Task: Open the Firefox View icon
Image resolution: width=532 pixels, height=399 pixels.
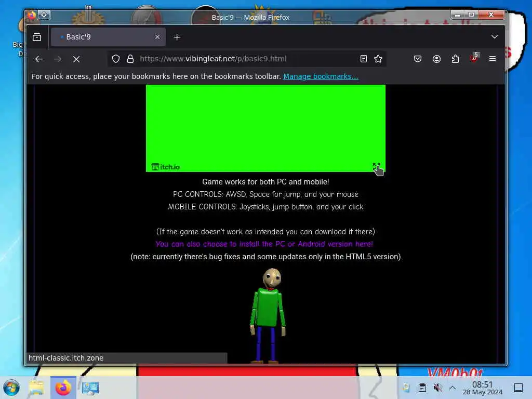Action: pyautogui.click(x=37, y=37)
